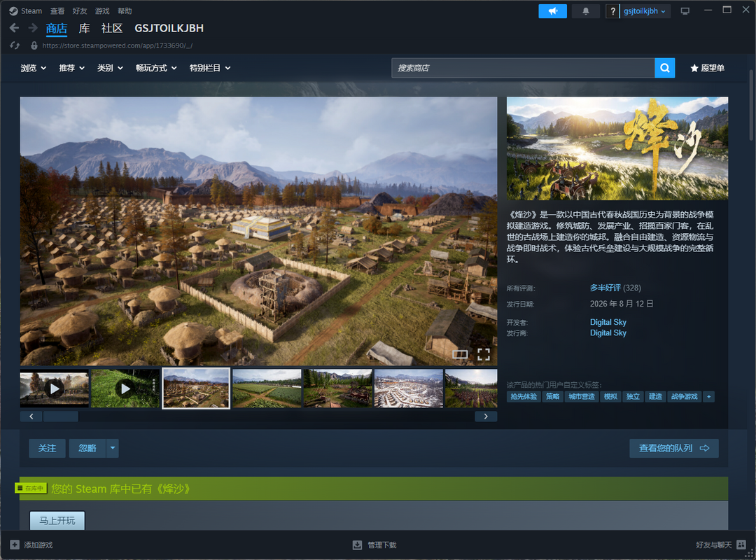Open the notifications bell

coord(585,11)
